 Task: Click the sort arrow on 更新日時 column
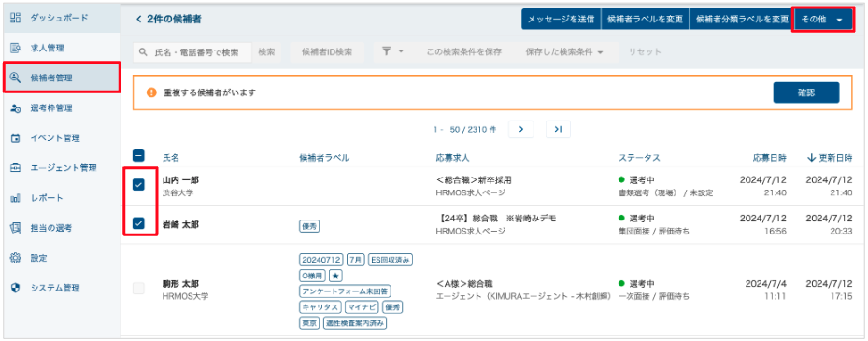[812, 158]
